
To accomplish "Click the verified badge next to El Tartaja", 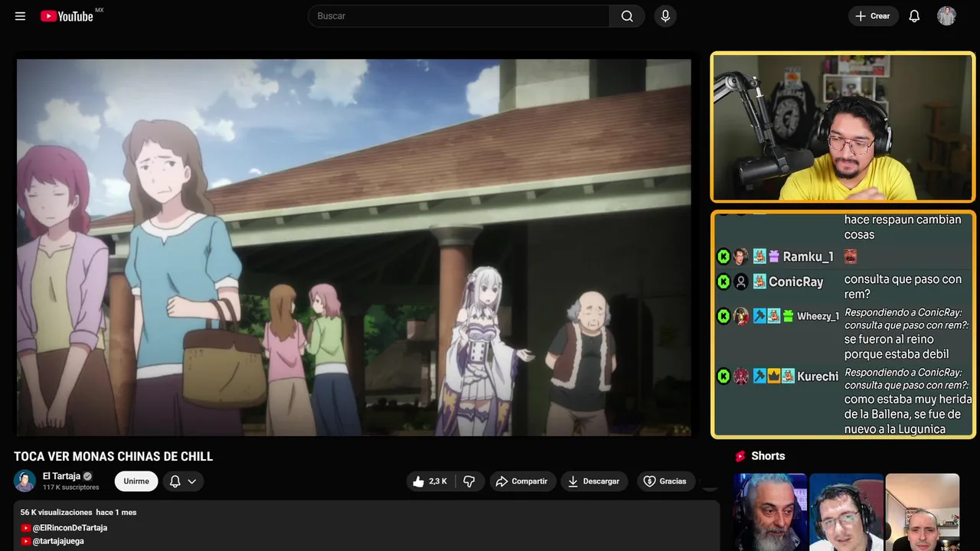I will 87,476.
